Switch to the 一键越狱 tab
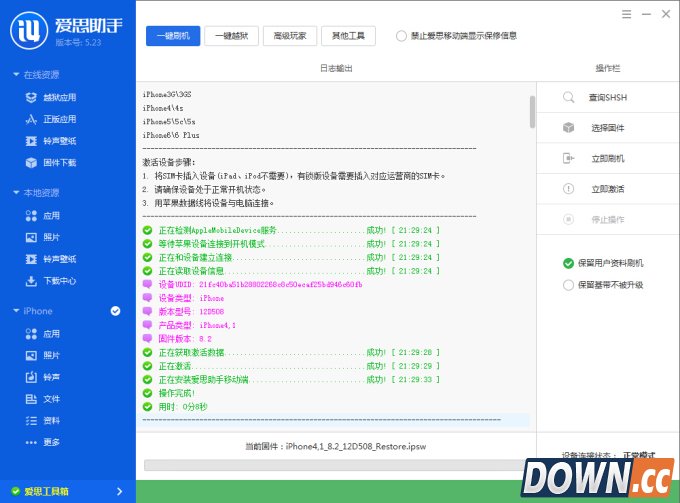This screenshot has width=680, height=503. 231,36
